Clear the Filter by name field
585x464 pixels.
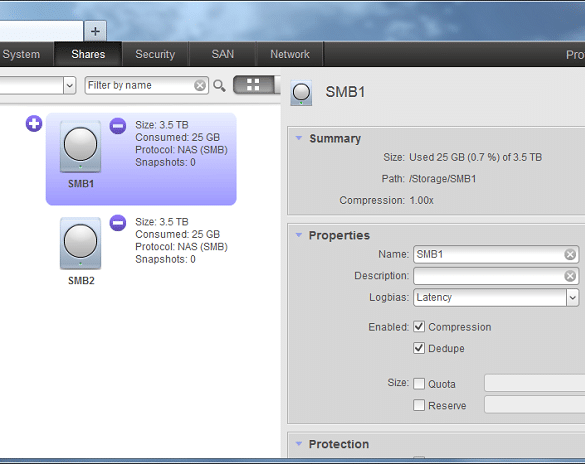pos(200,85)
